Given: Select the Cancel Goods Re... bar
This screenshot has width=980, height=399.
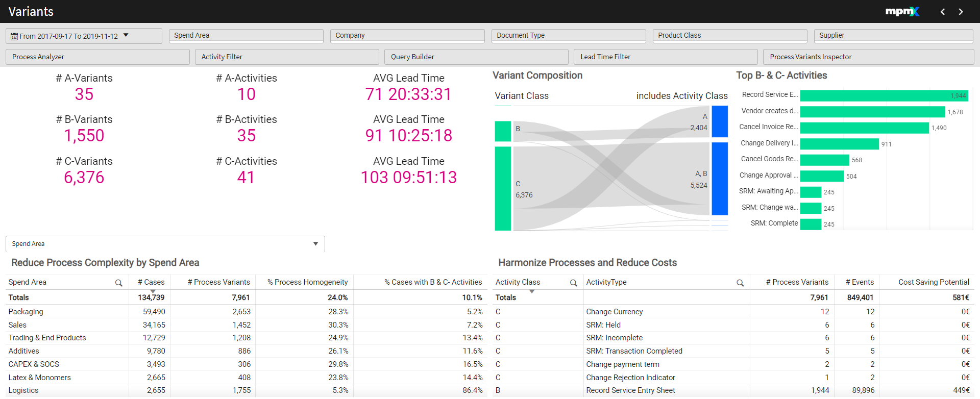Looking at the screenshot, I should (825, 160).
